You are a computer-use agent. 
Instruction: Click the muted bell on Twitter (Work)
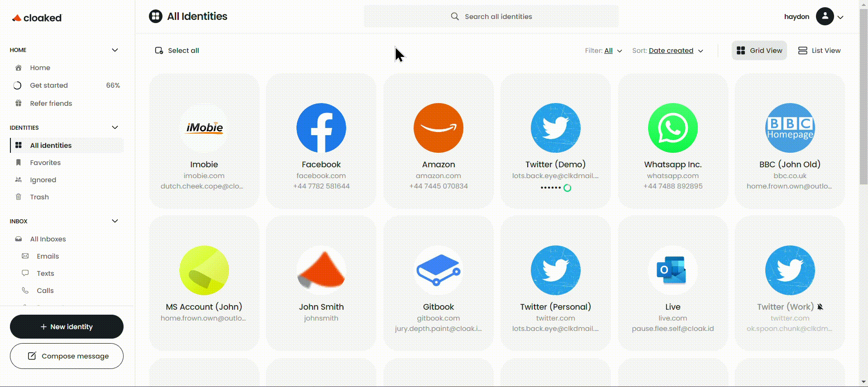[x=820, y=307]
